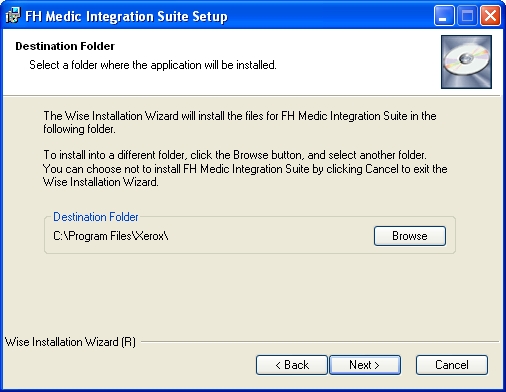Click 'Select a folder where the application' text
This screenshot has height=392, width=506.
(x=153, y=65)
